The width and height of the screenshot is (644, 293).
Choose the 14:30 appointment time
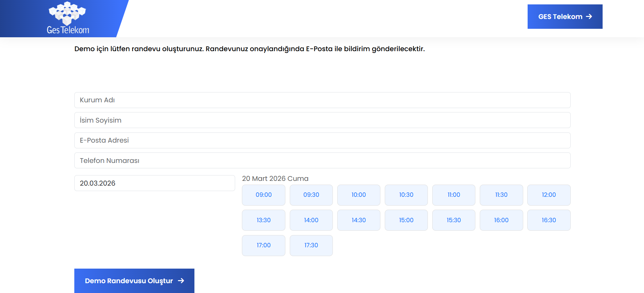358,220
